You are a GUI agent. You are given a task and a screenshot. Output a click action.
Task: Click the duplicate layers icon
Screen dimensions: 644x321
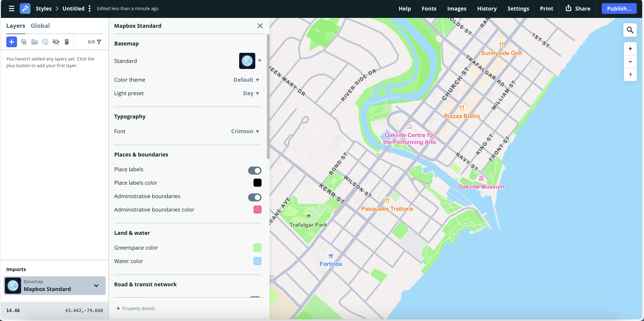pos(24,42)
